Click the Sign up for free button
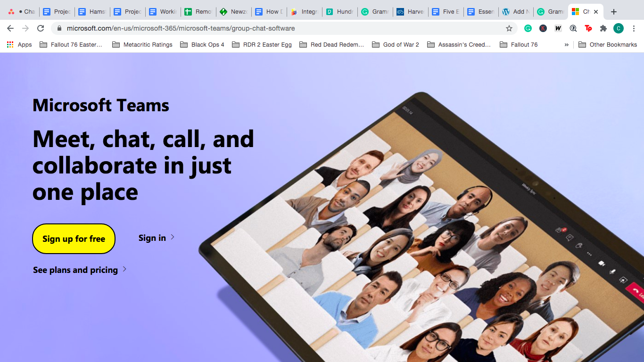The width and height of the screenshot is (644, 362). pyautogui.click(x=74, y=239)
